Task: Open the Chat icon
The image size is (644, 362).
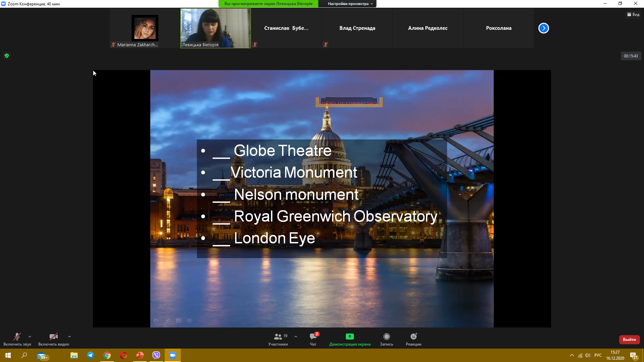Action: [x=313, y=337]
